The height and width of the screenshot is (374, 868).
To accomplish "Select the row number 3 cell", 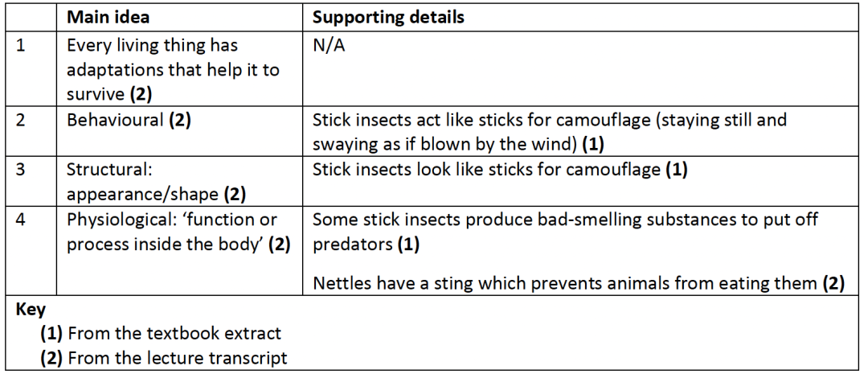I will (21, 170).
